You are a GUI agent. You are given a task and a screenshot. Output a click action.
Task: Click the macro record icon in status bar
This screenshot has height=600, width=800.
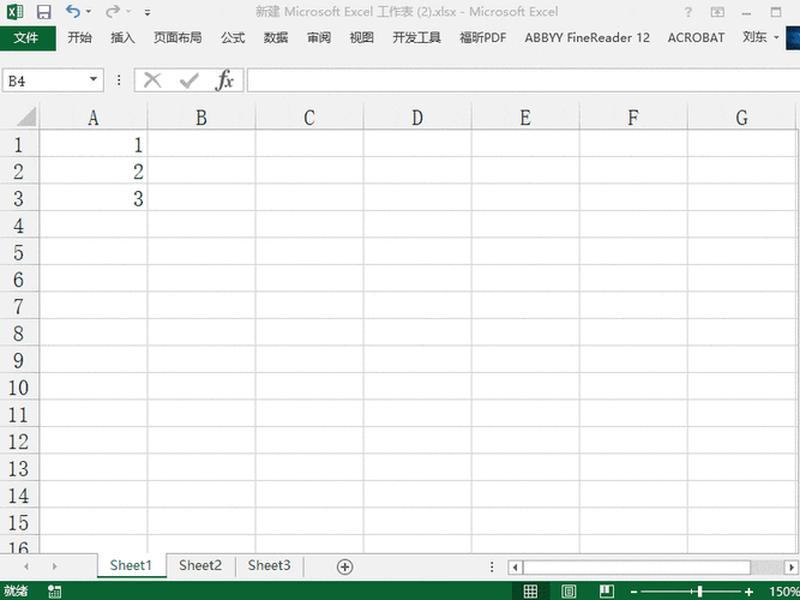(x=54, y=591)
